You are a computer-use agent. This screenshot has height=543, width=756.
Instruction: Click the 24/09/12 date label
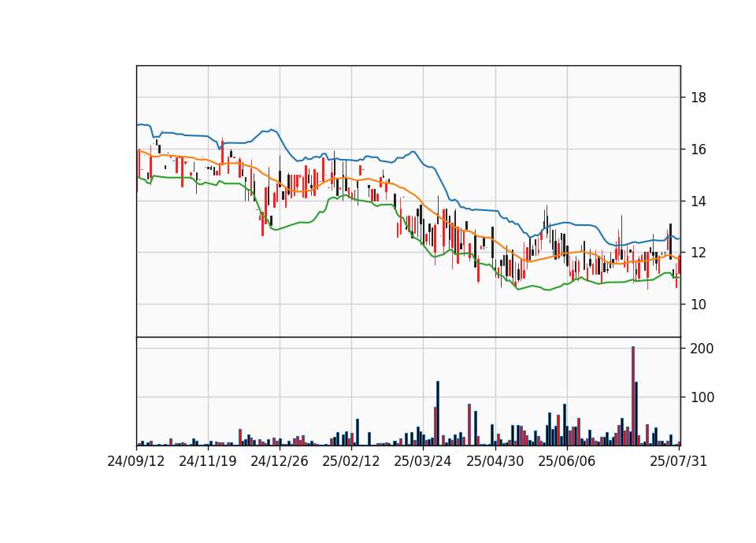point(136,461)
